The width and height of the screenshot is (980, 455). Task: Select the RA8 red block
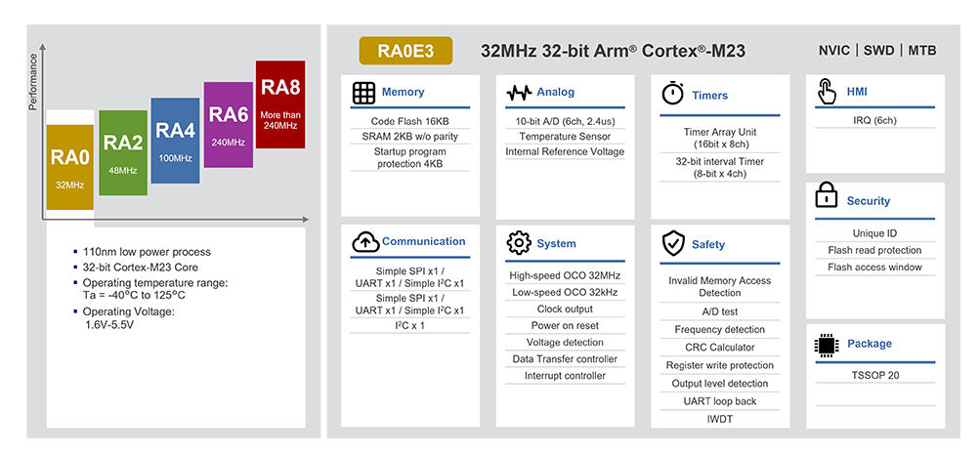(x=280, y=104)
